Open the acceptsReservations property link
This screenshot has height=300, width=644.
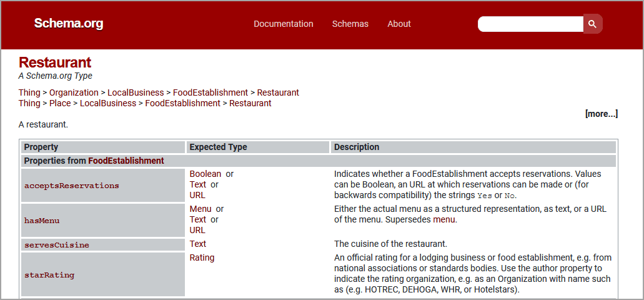(x=71, y=186)
